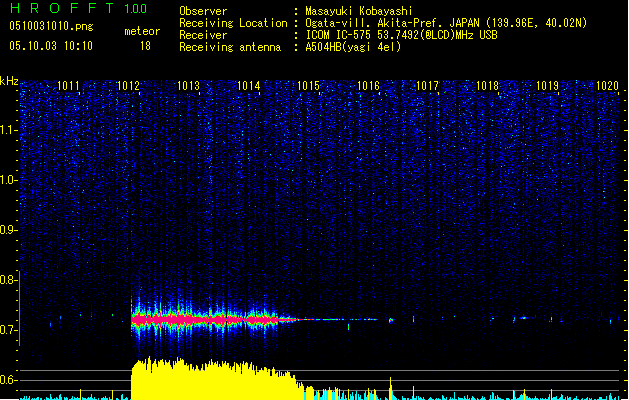Click the 0.7 kHz frequency tick label

(x=8, y=330)
